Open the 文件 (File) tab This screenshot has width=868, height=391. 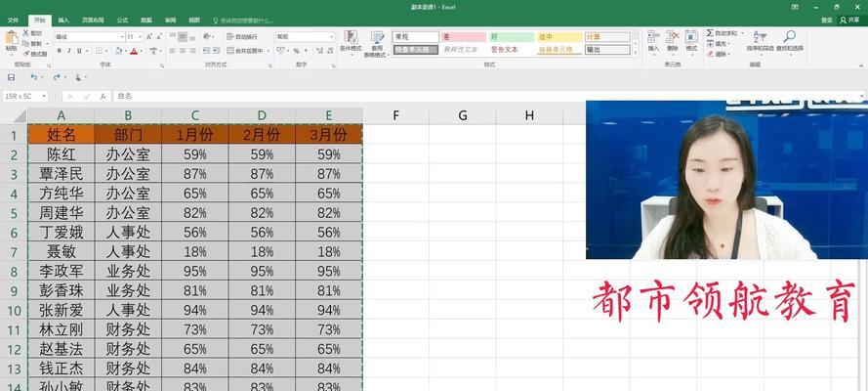[13, 21]
